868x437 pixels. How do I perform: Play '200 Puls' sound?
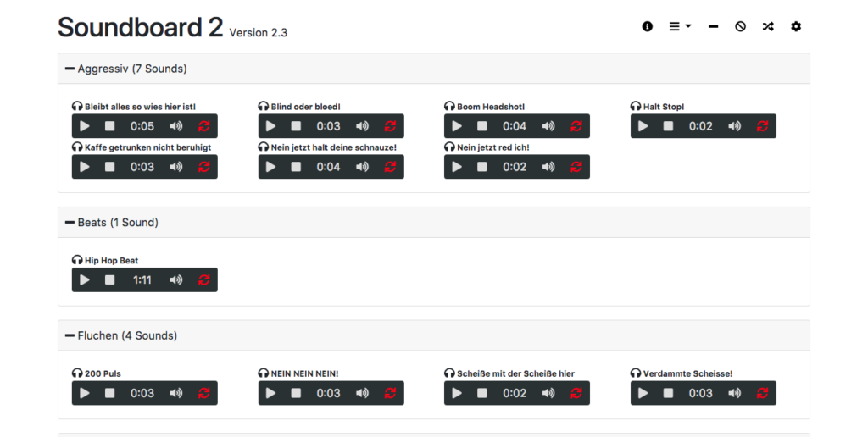pos(85,393)
